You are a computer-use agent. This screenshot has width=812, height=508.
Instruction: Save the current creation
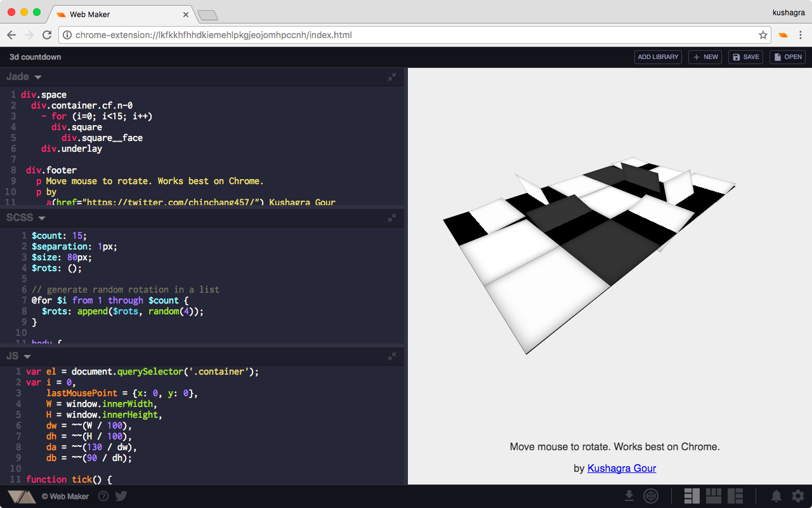pyautogui.click(x=745, y=57)
